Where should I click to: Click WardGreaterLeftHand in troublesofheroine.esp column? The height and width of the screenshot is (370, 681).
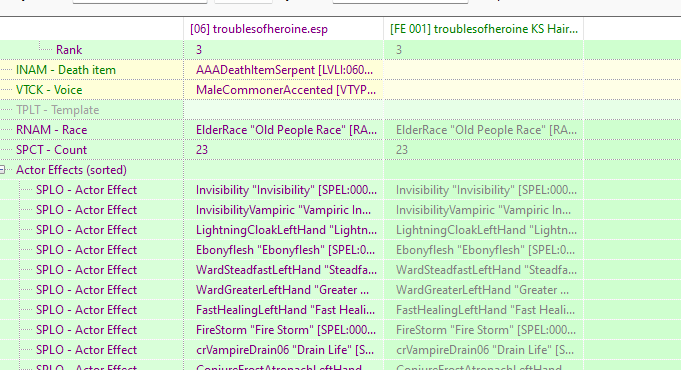pyautogui.click(x=282, y=290)
